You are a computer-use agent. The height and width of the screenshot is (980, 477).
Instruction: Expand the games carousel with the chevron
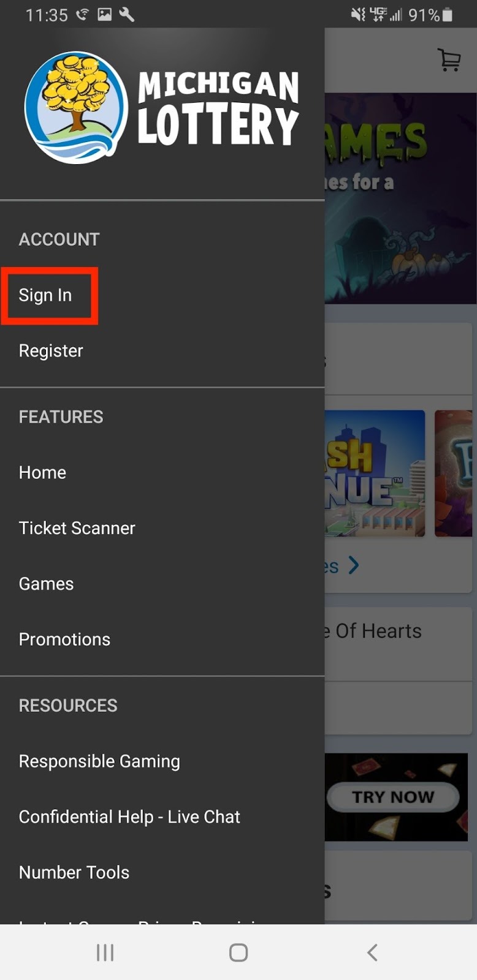coord(354,565)
